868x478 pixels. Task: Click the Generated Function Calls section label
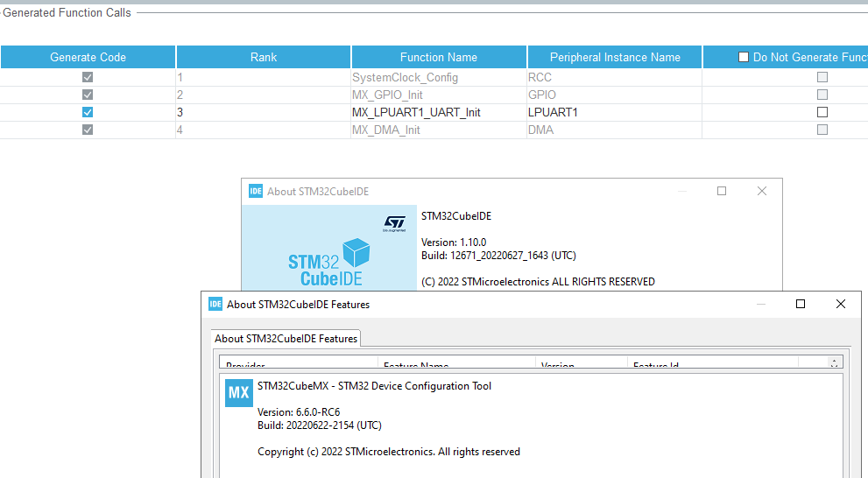pyautogui.click(x=67, y=13)
